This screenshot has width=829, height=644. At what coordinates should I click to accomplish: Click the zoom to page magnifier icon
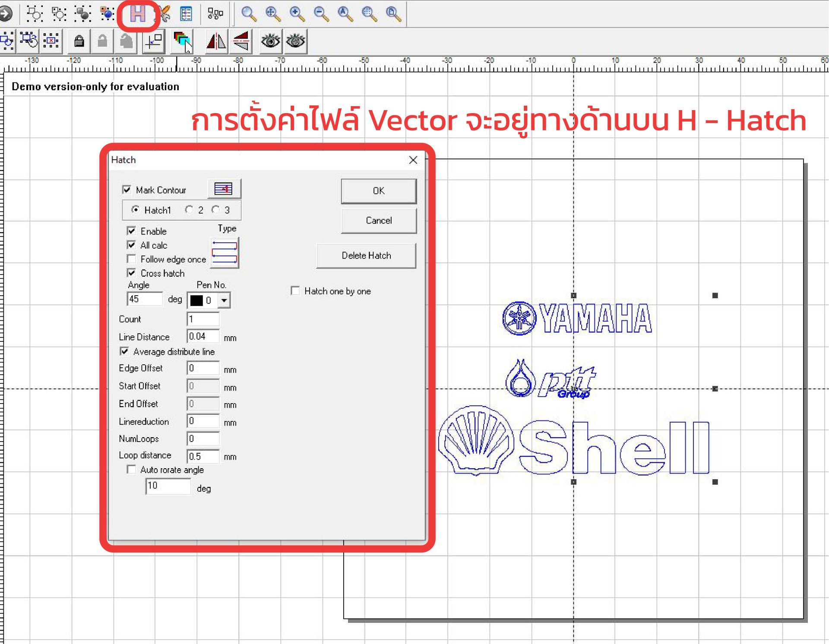[394, 14]
